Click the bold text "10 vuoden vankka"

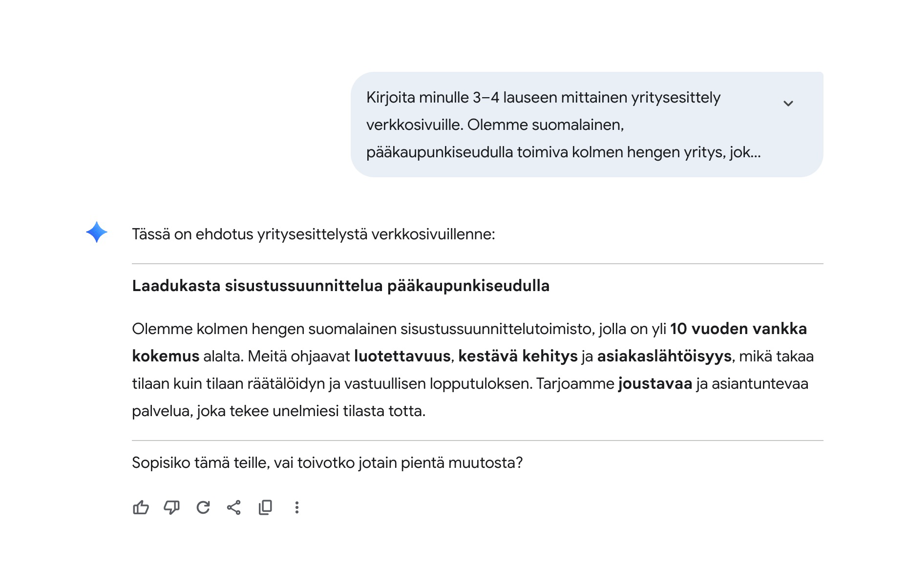(738, 329)
